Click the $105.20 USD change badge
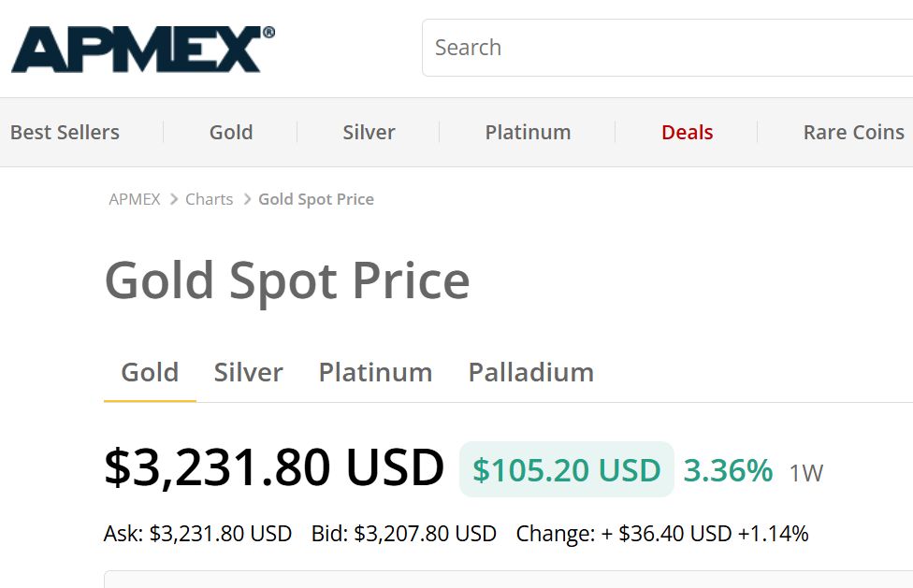Viewport: 913px width, 588px height. pyautogui.click(x=567, y=470)
